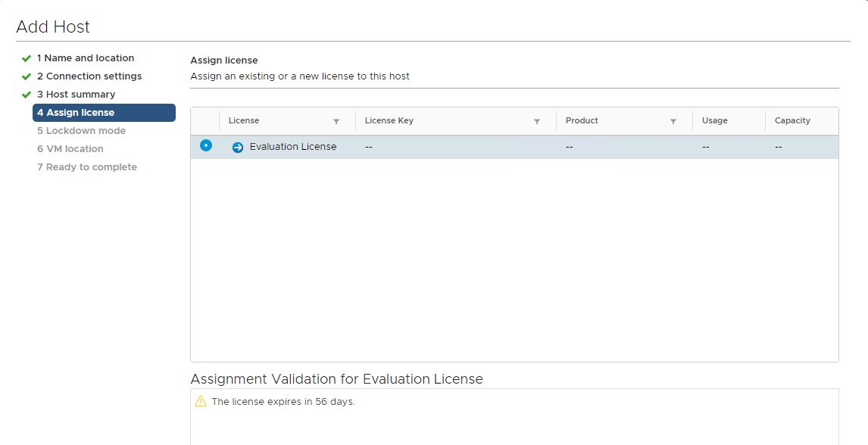Click the License column filter icon
The height and width of the screenshot is (445, 868).
click(x=336, y=122)
